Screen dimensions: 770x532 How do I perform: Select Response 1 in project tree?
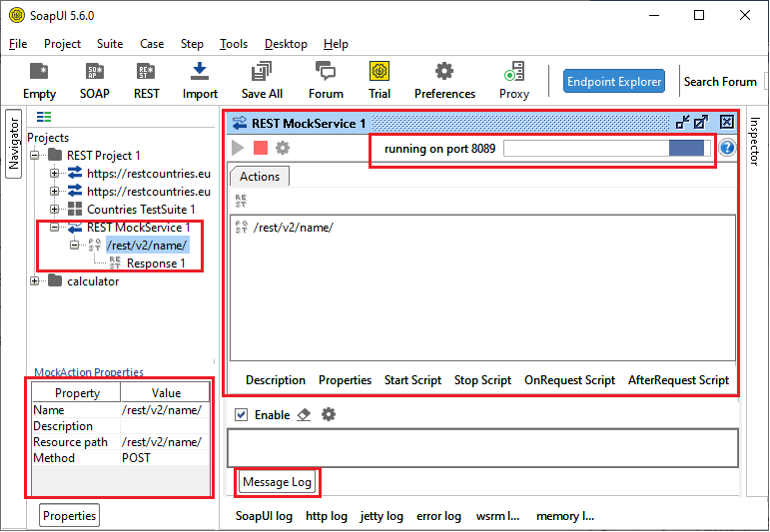click(156, 264)
